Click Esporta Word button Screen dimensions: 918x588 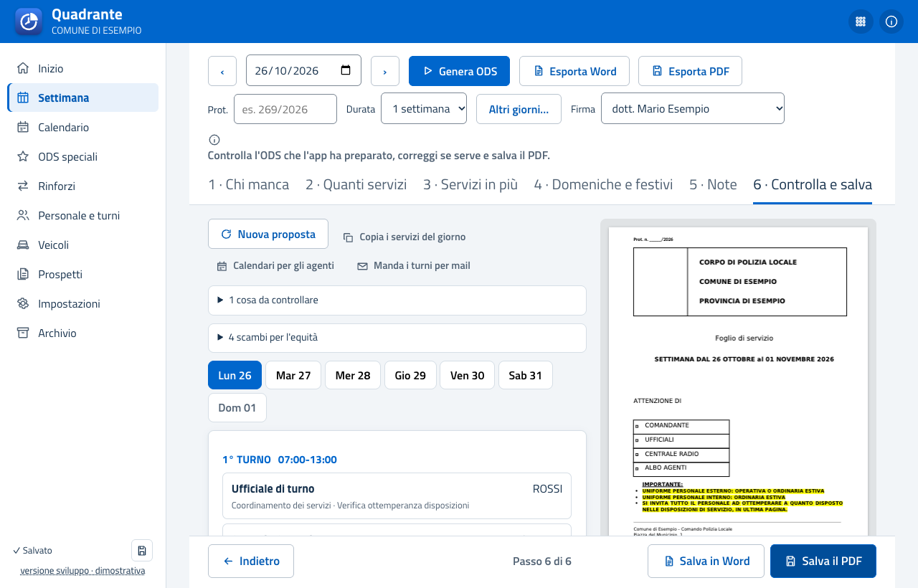coord(574,71)
